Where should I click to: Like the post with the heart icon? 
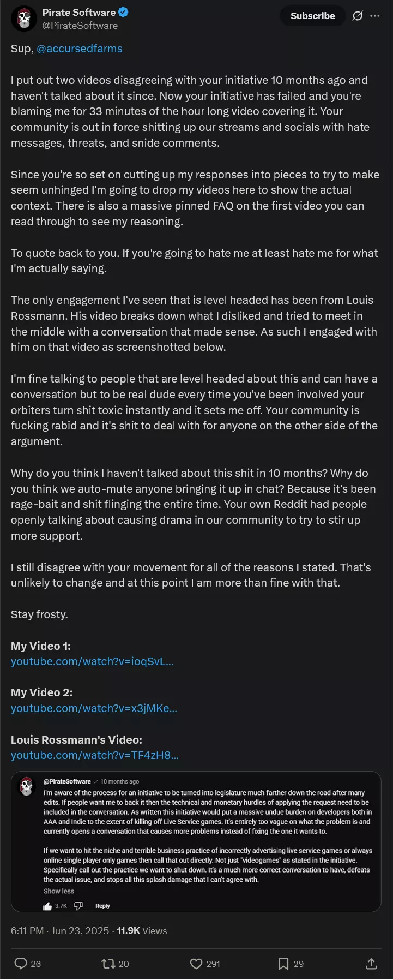click(x=196, y=964)
